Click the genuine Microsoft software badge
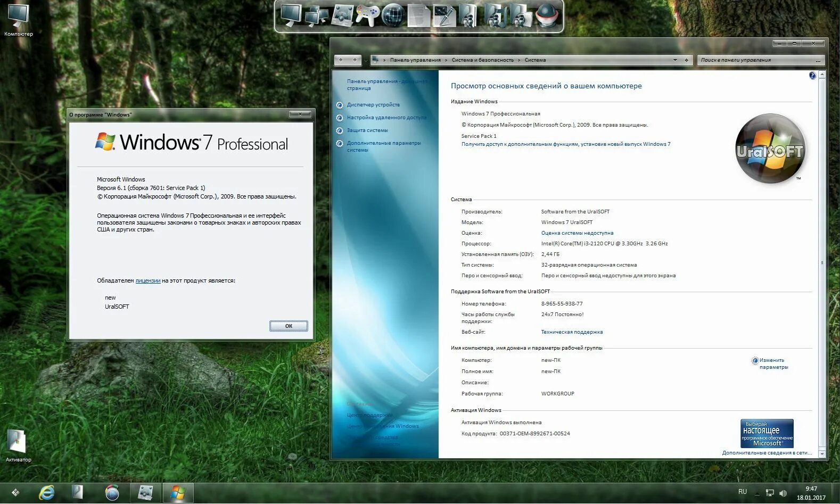The width and height of the screenshot is (840, 504). coord(767,433)
